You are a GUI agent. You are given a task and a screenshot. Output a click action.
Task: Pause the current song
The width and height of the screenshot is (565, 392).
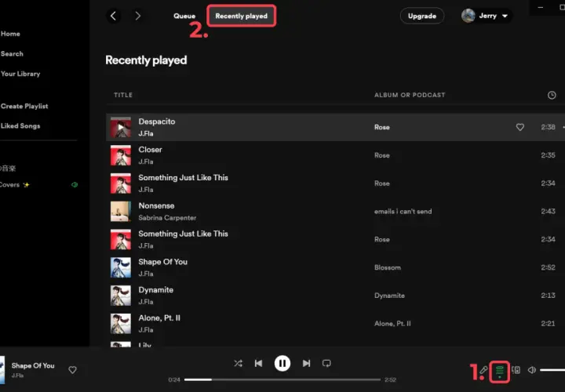(x=282, y=363)
